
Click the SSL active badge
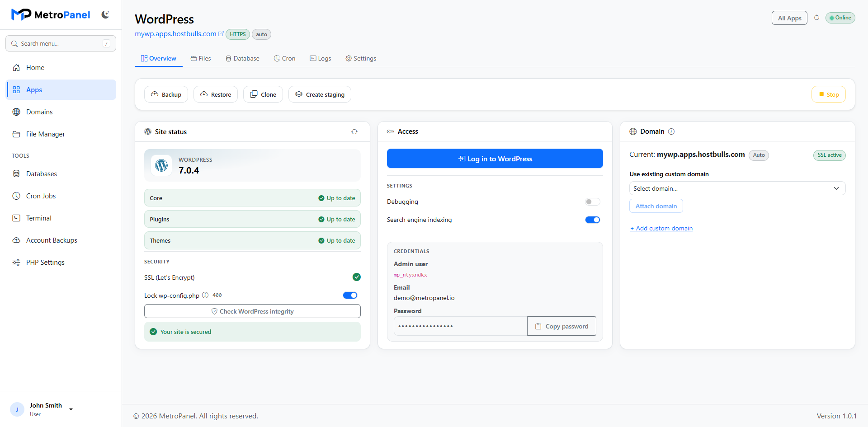coord(830,155)
